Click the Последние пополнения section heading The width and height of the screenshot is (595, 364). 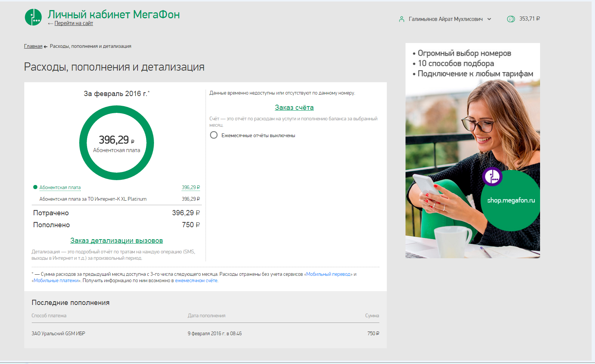point(71,303)
